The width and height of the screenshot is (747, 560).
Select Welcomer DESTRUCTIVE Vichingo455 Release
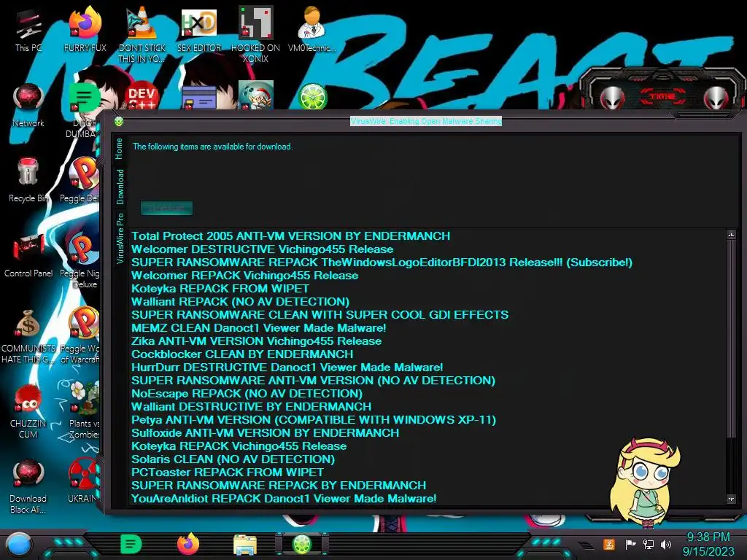coord(262,249)
